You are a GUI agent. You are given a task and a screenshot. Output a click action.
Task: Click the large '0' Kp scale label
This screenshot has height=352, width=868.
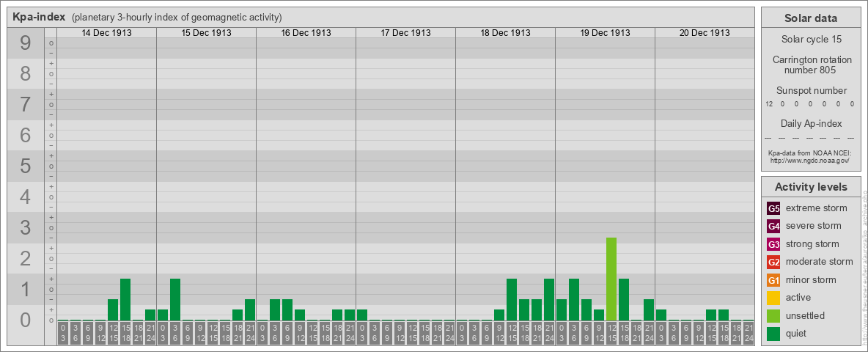pyautogui.click(x=26, y=319)
